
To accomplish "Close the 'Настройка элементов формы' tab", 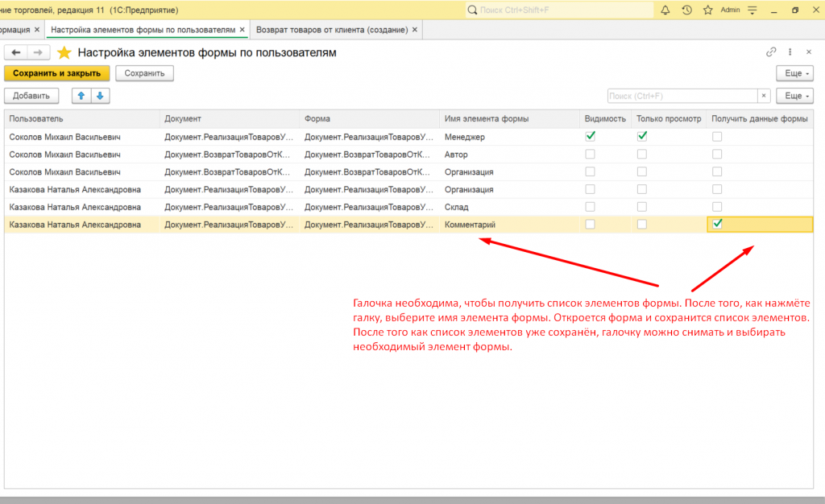I will 242,30.
